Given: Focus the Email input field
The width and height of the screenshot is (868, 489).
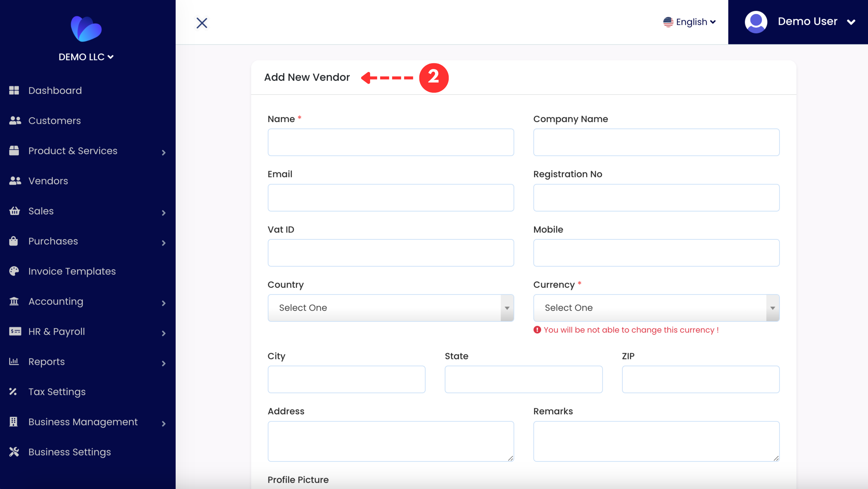Looking at the screenshot, I should pos(391,197).
